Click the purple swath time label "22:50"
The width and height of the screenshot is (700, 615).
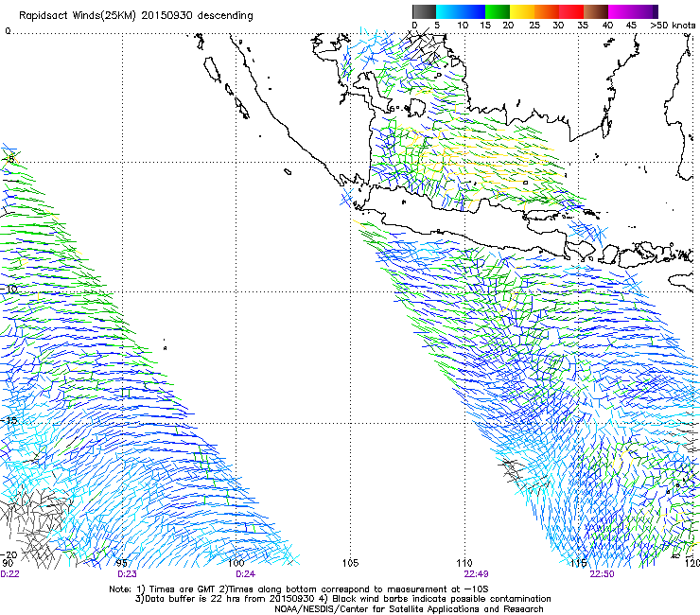point(602,574)
